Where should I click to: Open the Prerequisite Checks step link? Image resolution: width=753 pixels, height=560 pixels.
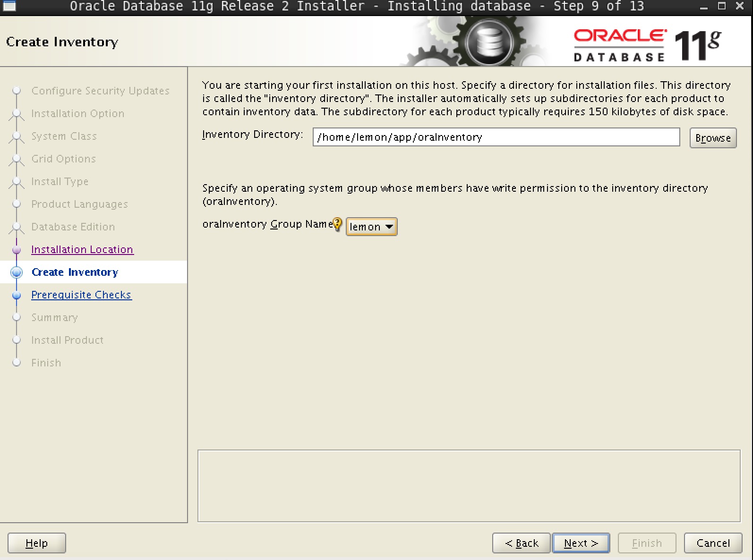coord(81,295)
